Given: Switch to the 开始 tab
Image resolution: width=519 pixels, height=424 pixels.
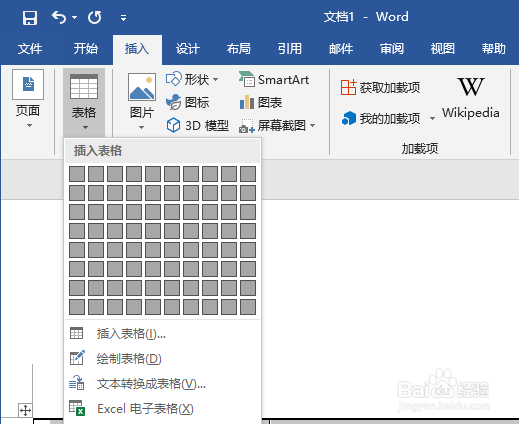Looking at the screenshot, I should (86, 49).
